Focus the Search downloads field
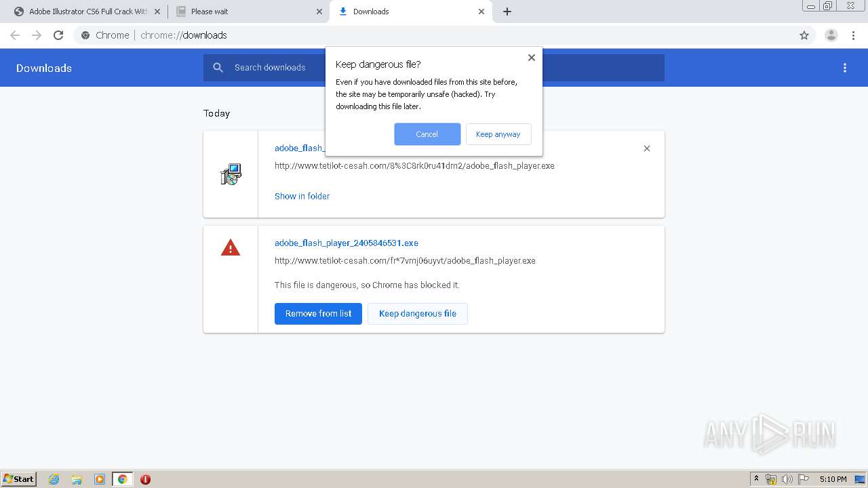Screen dimensions: 868x488 (434, 68)
